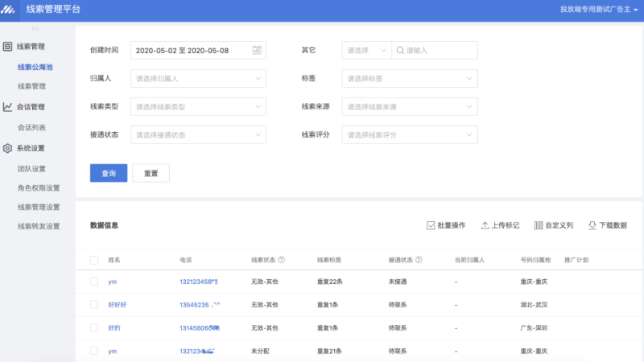
Task: Check the row checkbox for 好的
Action: [94, 327]
